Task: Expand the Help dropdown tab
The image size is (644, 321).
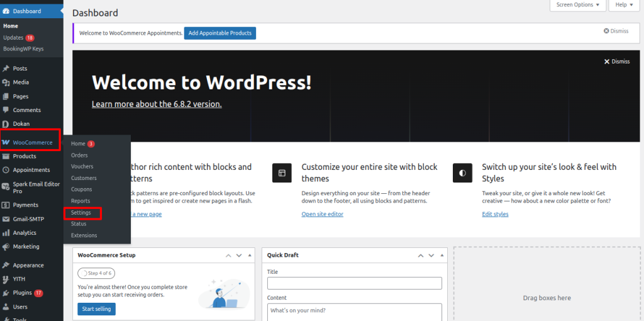Action: (x=624, y=5)
